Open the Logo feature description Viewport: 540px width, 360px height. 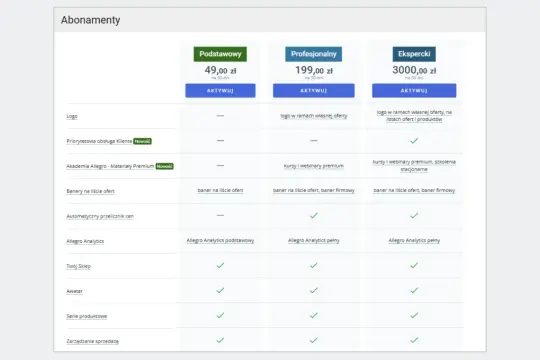[x=72, y=116]
